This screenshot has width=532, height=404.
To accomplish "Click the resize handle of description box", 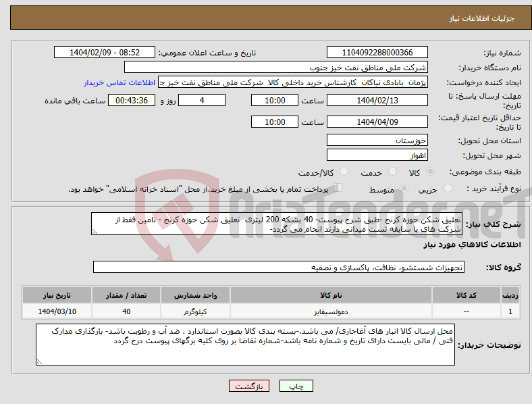I will click(x=95, y=232).
